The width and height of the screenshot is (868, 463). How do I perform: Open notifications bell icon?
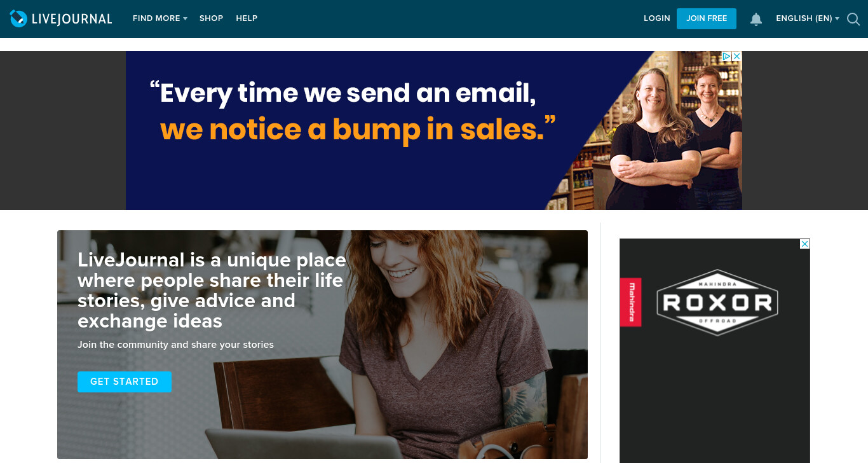tap(756, 19)
